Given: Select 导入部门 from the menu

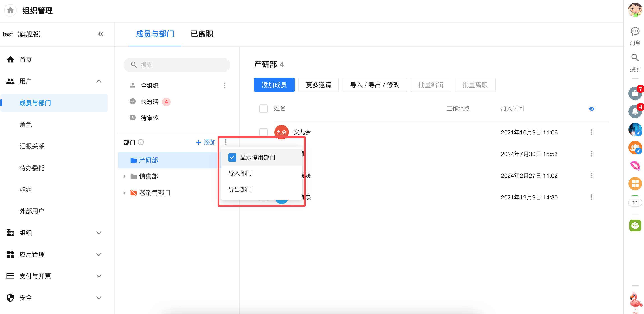Looking at the screenshot, I should (x=240, y=173).
